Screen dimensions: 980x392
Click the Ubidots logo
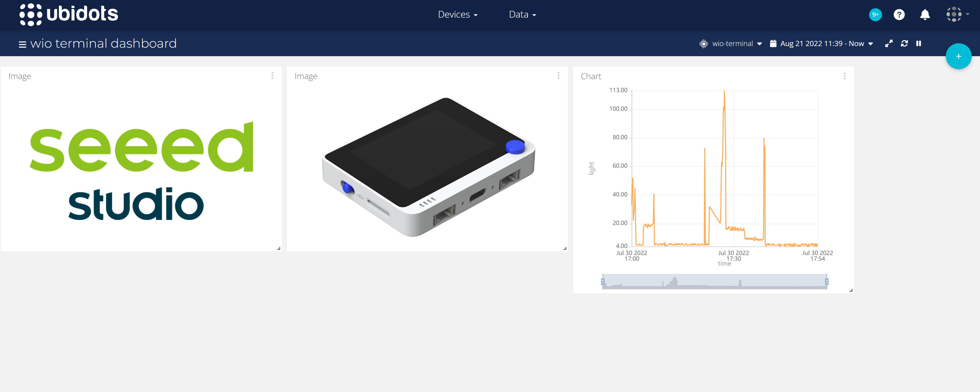tap(69, 14)
